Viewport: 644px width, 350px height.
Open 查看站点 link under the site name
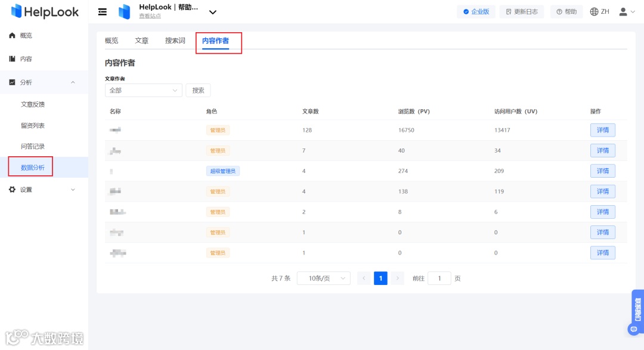(x=149, y=16)
